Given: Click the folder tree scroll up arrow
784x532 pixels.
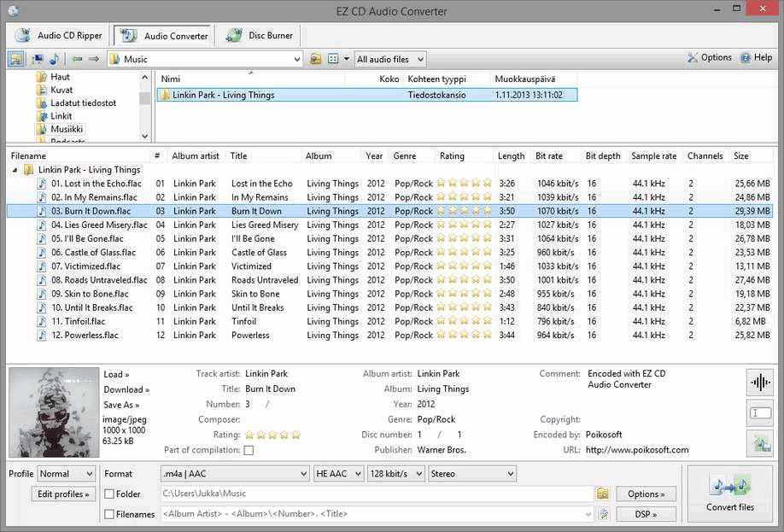Looking at the screenshot, I should tap(145, 77).
